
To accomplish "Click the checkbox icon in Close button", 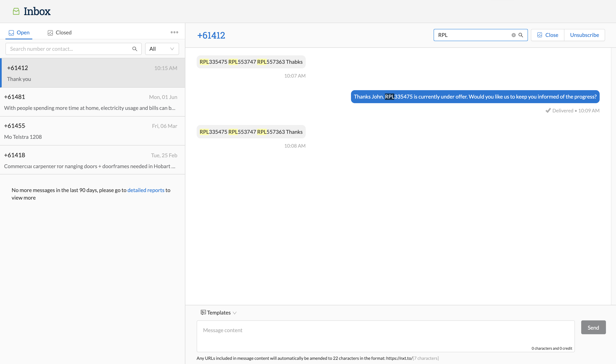I will (x=540, y=35).
